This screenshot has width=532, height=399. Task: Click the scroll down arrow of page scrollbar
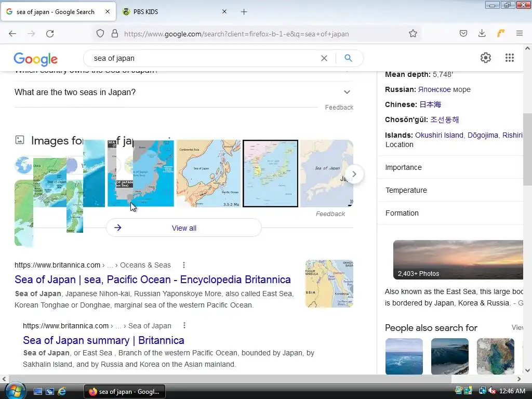click(527, 370)
